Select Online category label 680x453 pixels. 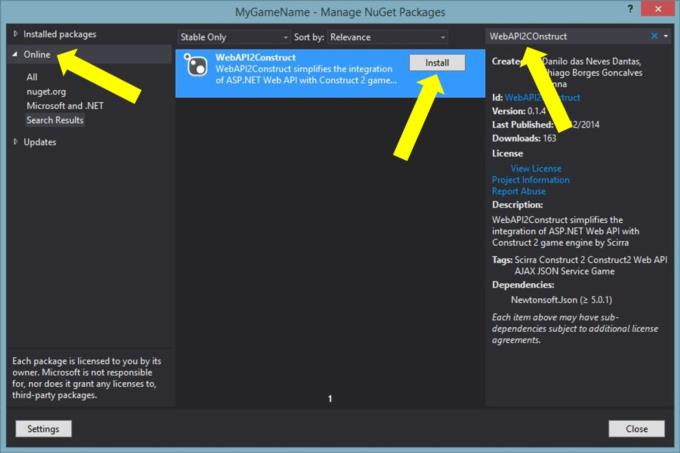tap(37, 55)
